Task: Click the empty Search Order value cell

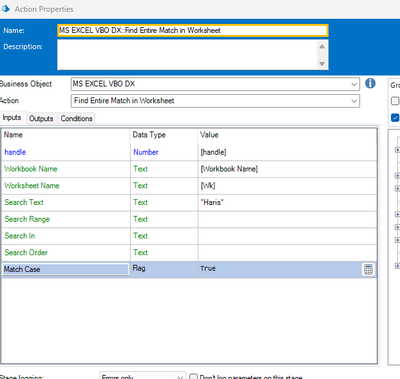Action: 287,252
